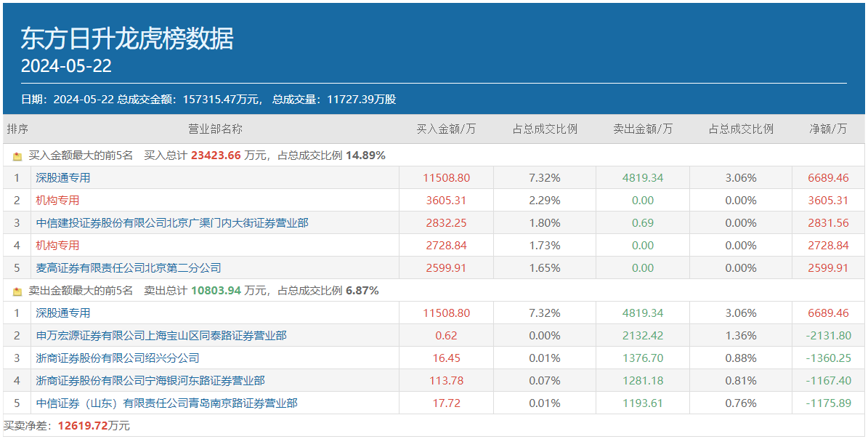Open 深股通专用 in the top sellers list
868x439 pixels.
point(63,313)
